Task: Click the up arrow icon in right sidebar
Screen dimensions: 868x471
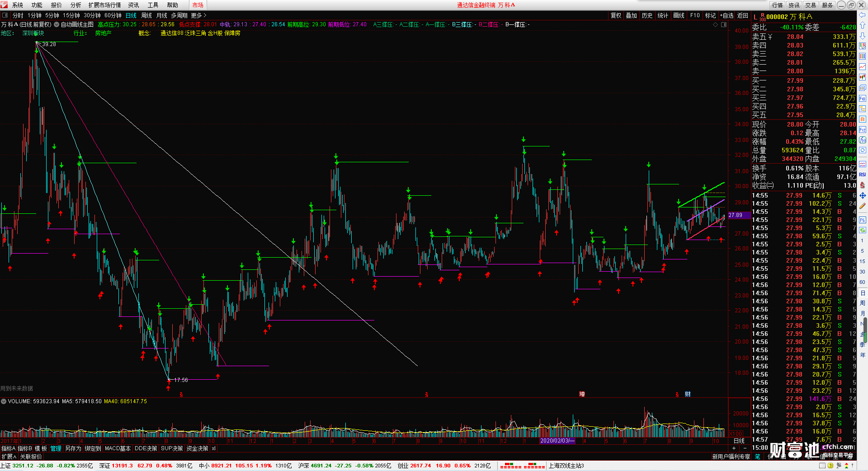Action: [863, 25]
